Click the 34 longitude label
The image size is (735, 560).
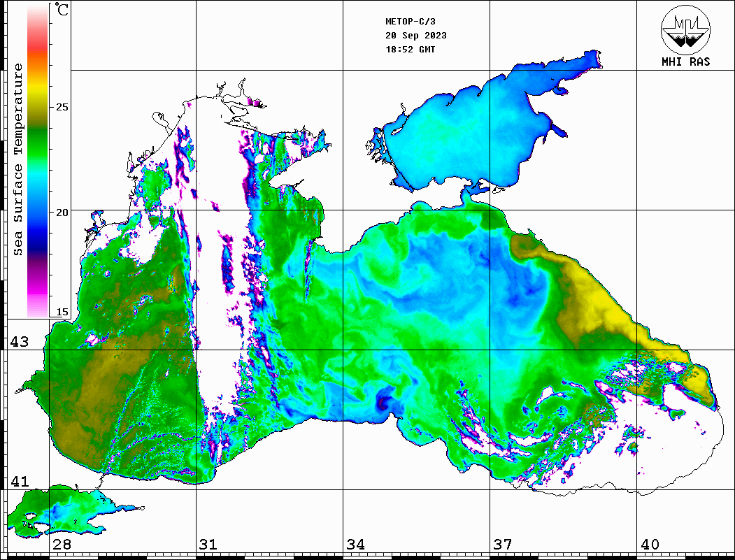pos(355,545)
